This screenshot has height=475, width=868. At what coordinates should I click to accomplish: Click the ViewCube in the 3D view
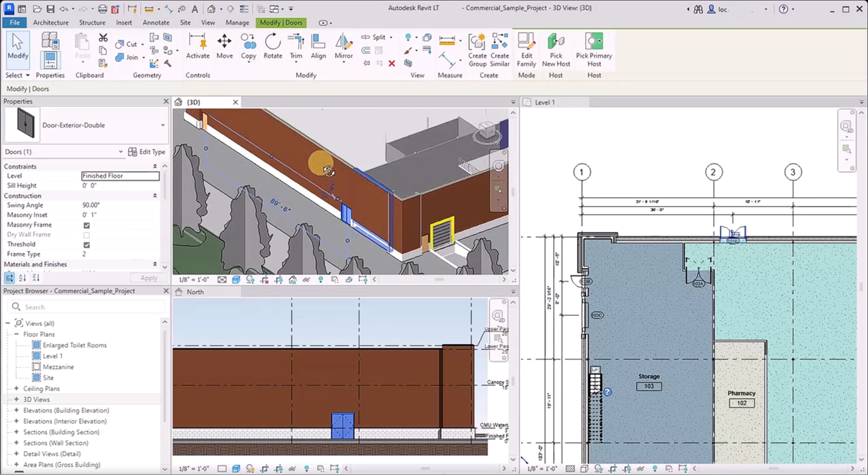pyautogui.click(x=488, y=131)
